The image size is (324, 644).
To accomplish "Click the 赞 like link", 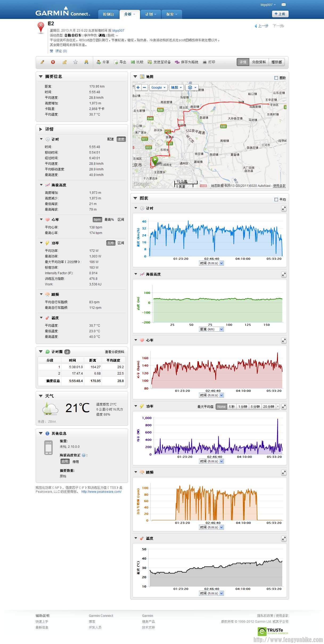I will [x=51, y=51].
